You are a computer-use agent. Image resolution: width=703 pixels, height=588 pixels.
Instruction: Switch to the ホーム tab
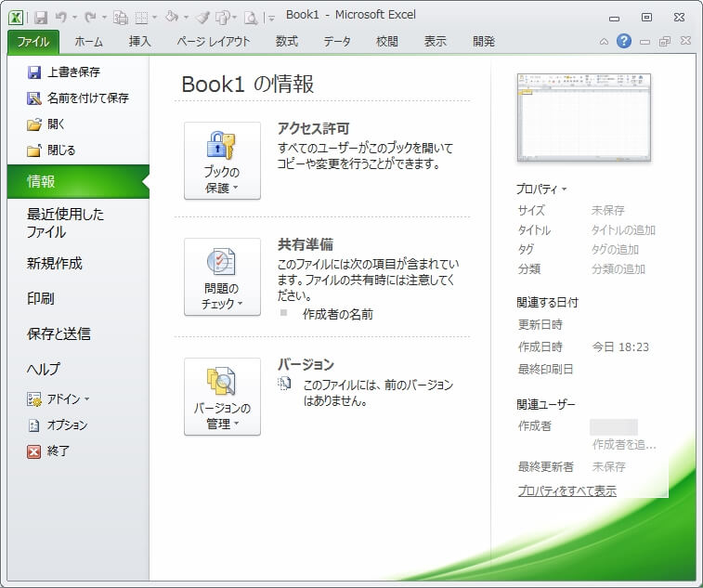[x=89, y=42]
